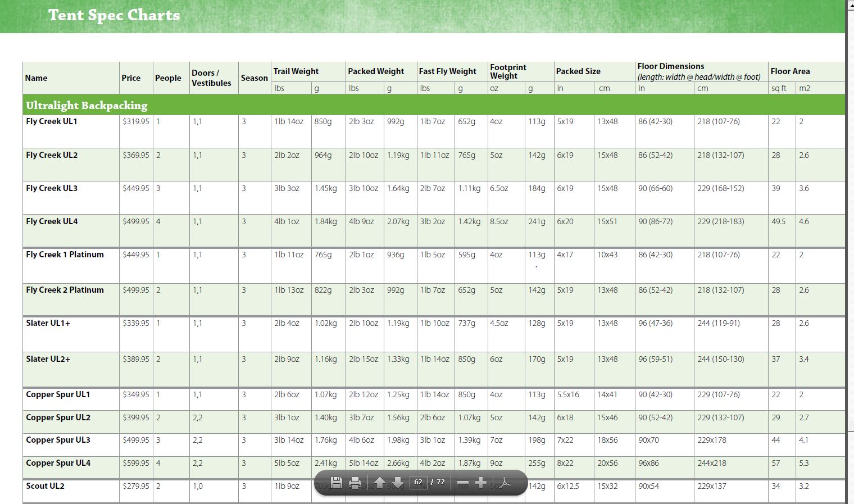Click the page number field showing 62

[419, 482]
